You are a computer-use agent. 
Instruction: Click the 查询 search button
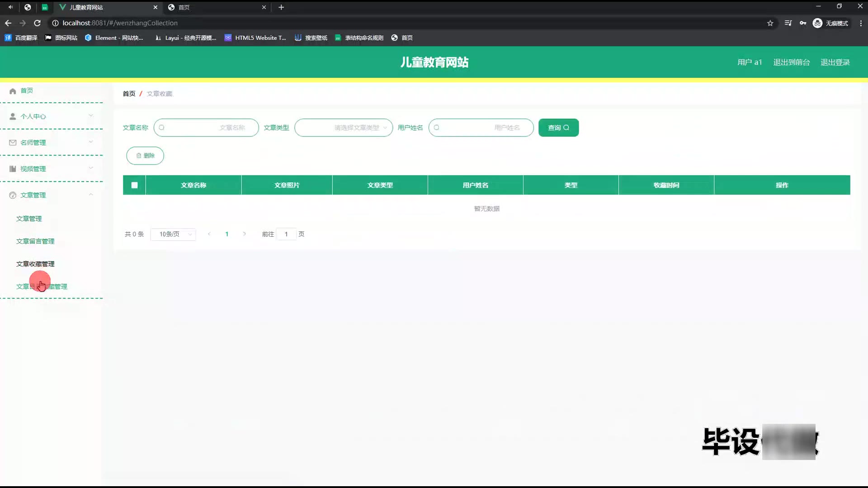click(558, 128)
